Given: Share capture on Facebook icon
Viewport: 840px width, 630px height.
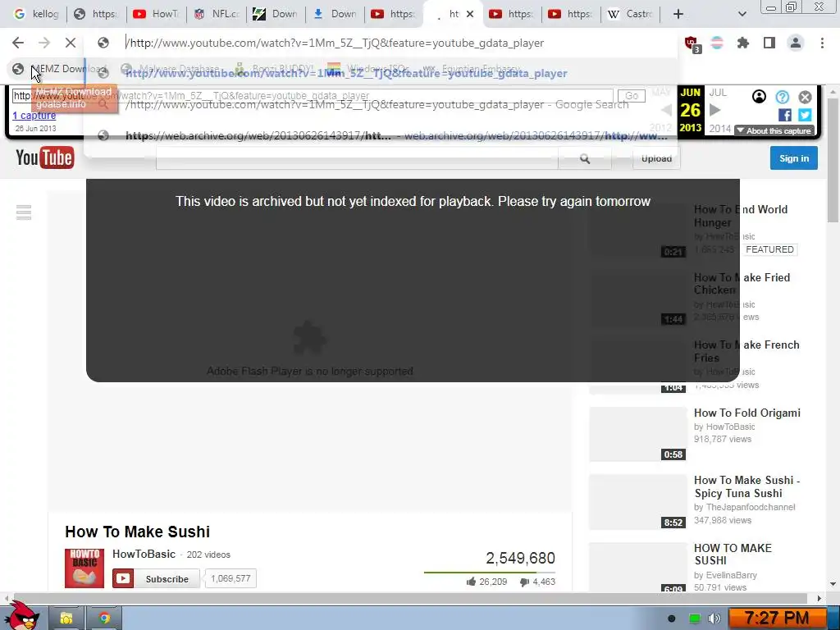Looking at the screenshot, I should [785, 115].
